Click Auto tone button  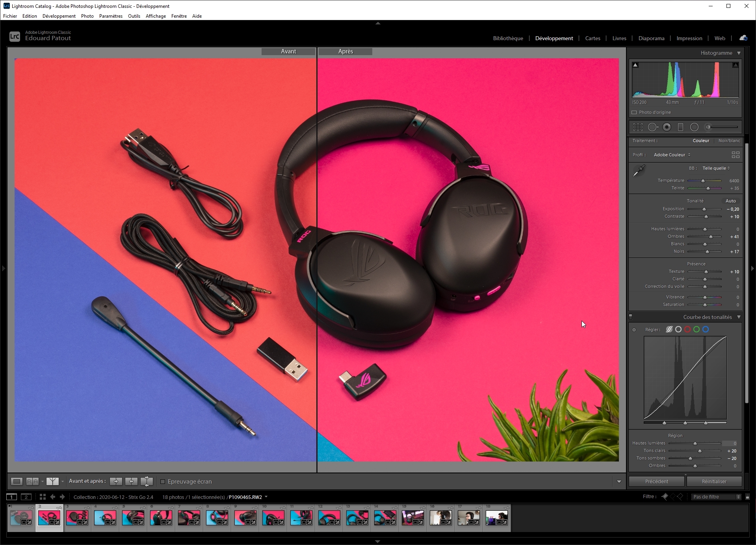[730, 201]
